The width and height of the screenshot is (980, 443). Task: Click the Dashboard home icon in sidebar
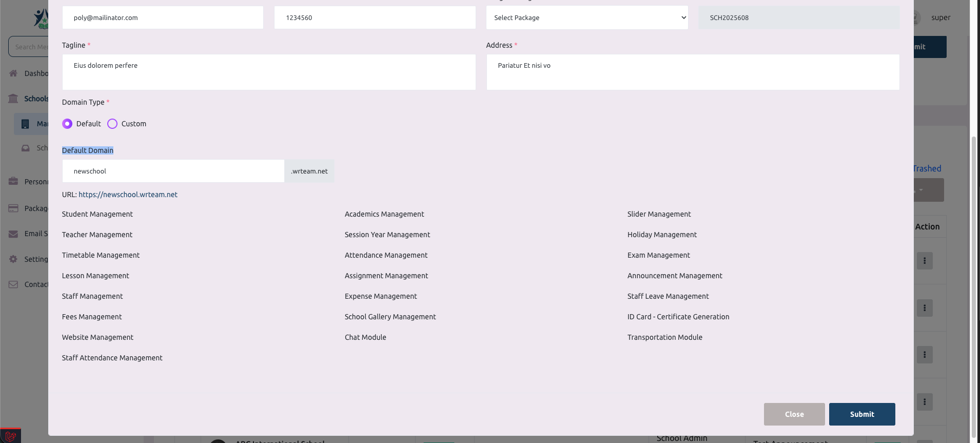pos(13,73)
